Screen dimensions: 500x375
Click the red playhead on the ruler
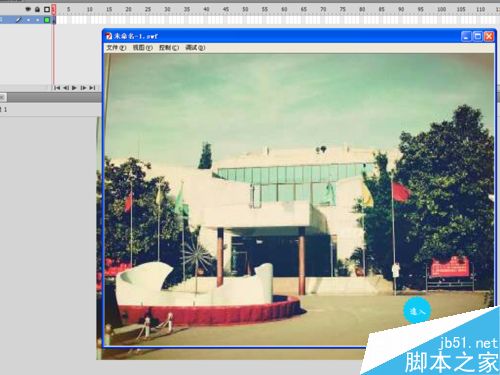54,9
